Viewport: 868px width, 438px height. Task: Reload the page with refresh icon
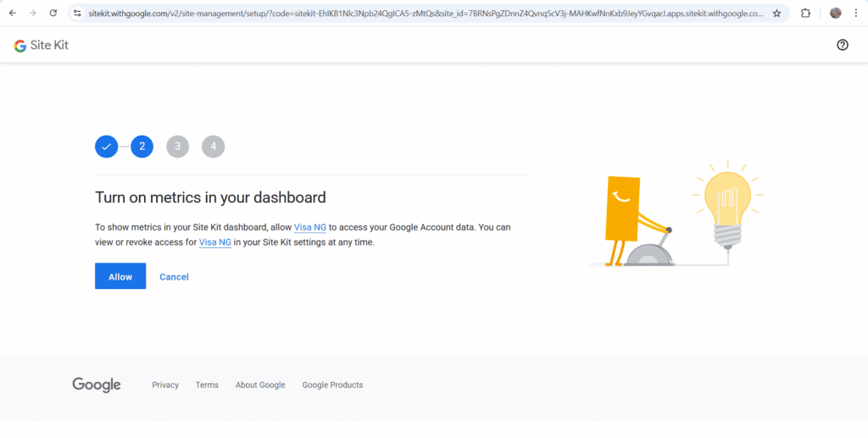coord(53,14)
